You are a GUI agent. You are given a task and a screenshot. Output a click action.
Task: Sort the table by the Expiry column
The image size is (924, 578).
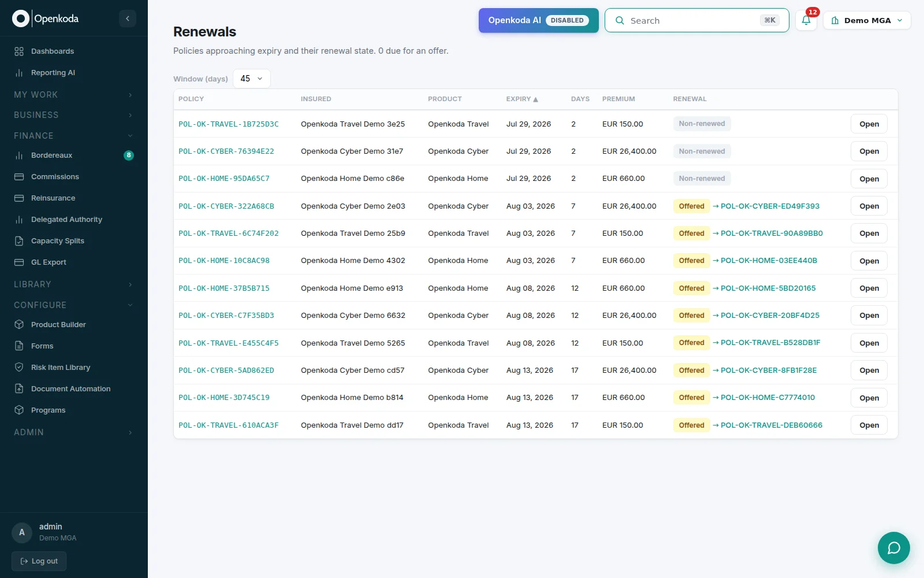click(x=522, y=99)
